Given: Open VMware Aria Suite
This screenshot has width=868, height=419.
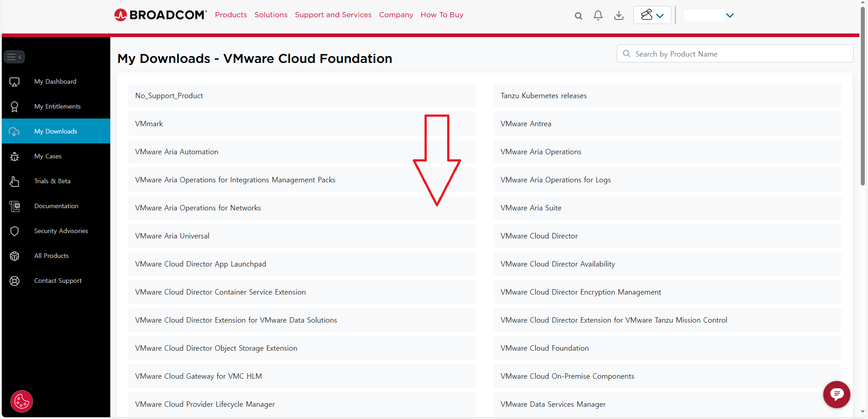Looking at the screenshot, I should pos(667,208).
